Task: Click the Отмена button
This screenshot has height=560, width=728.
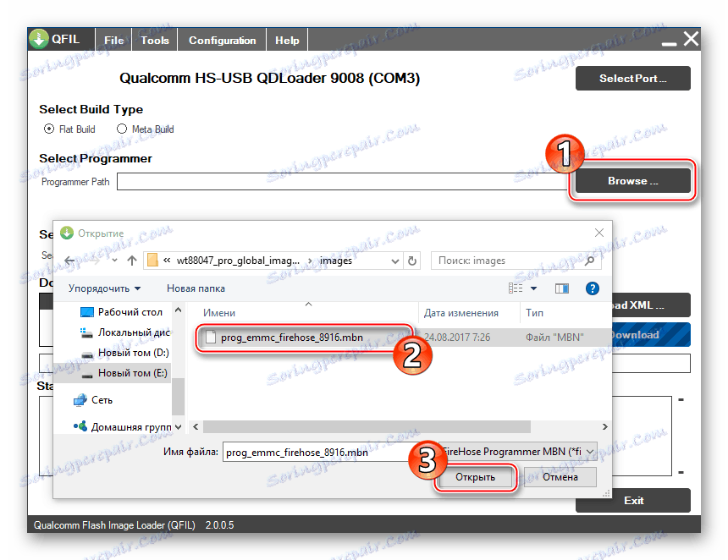Action: pyautogui.click(x=560, y=477)
